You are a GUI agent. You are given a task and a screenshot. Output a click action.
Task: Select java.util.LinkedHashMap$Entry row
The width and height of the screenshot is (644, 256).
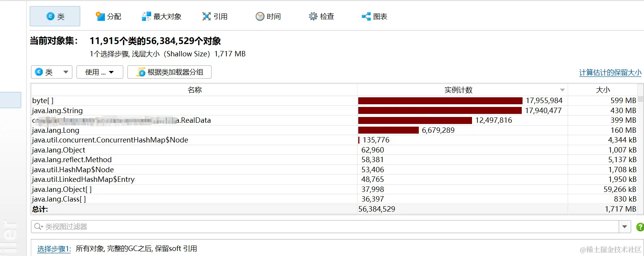pos(334,179)
